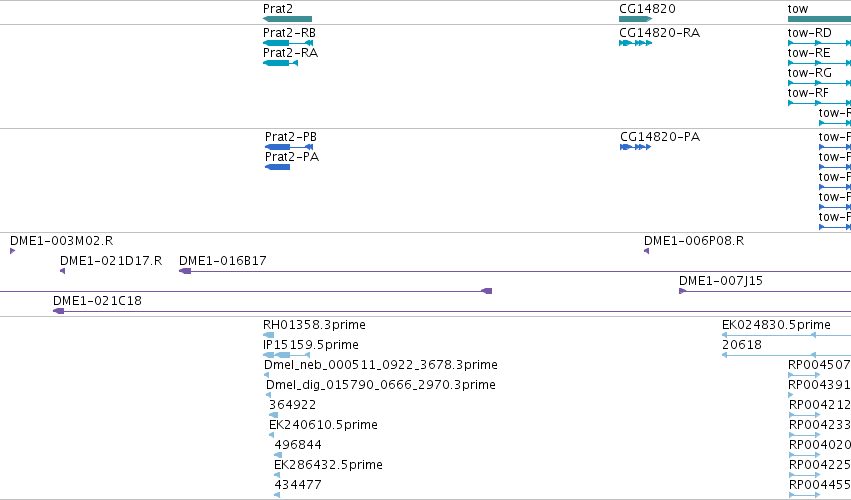Click the Prat2-RA transcript glyph
The height and width of the screenshot is (500, 851).
click(281, 63)
